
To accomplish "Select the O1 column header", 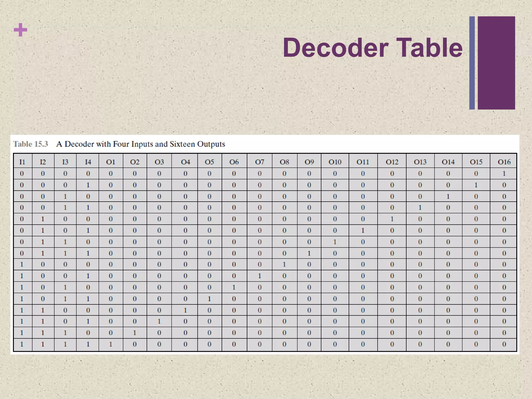I will tap(111, 162).
